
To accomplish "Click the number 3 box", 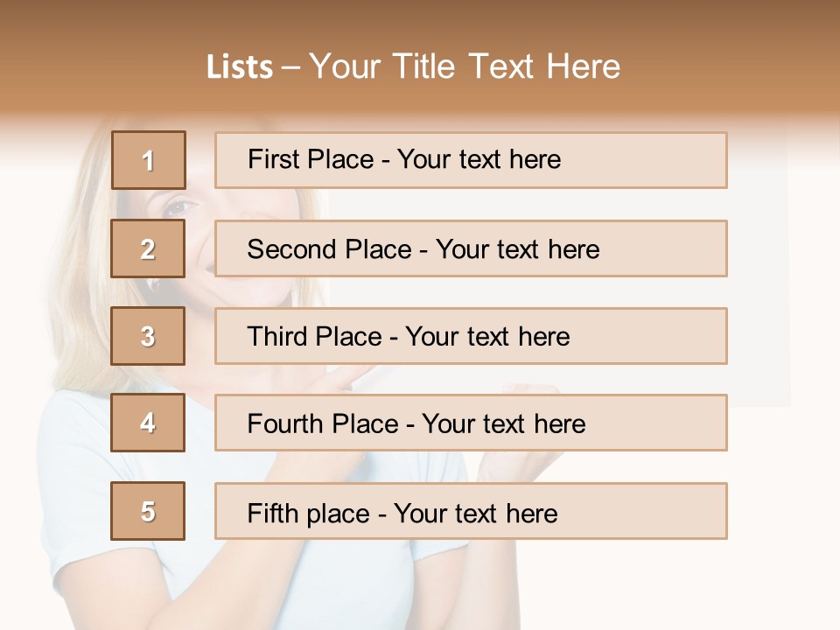I will [x=148, y=336].
